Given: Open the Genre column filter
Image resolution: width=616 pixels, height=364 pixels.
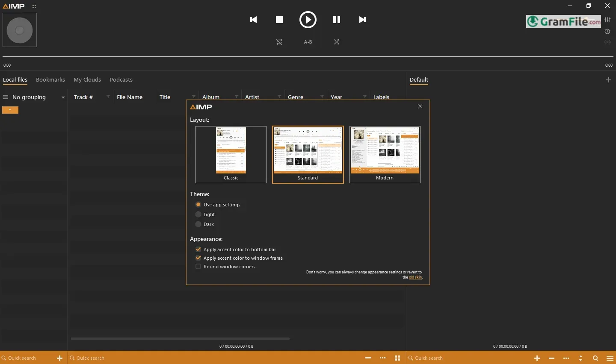Looking at the screenshot, I should click(322, 97).
